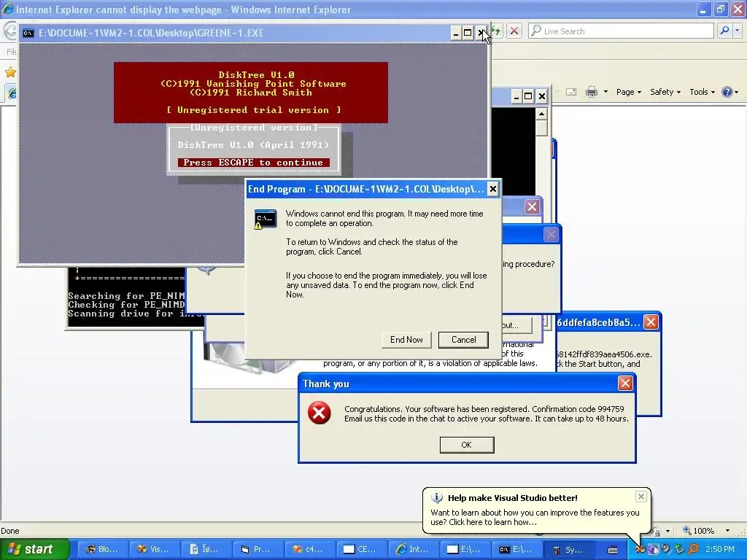Switch to CE... taskbar item

pos(360,549)
